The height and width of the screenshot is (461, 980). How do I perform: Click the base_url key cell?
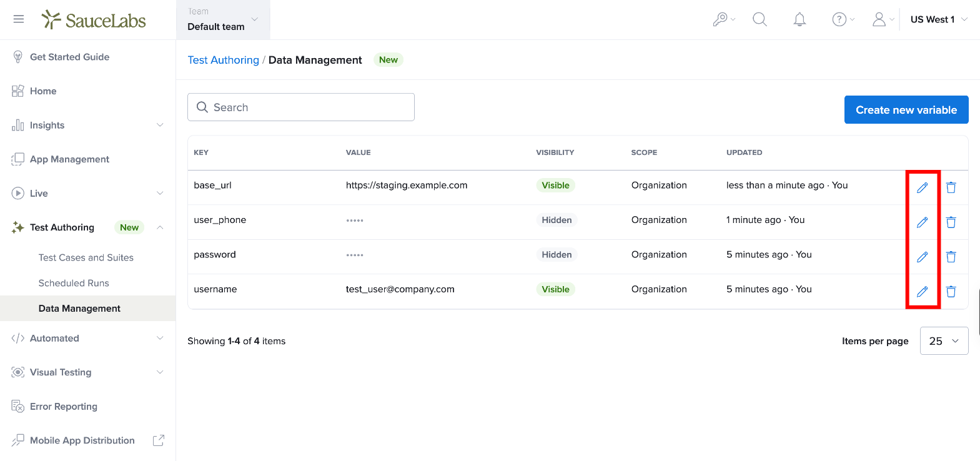(x=213, y=186)
